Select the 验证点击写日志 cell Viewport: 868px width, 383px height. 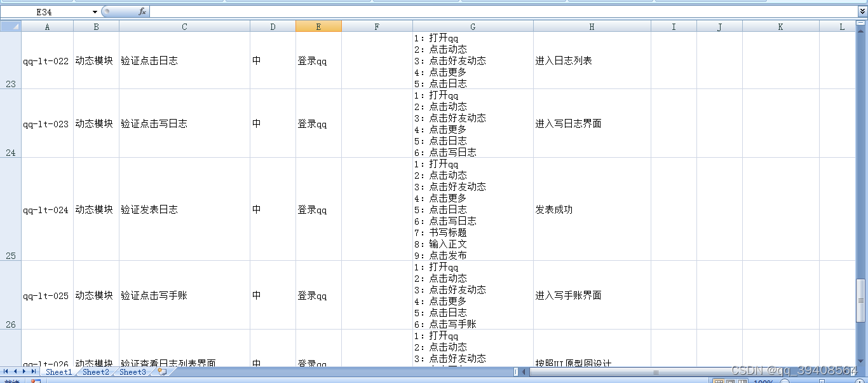tap(184, 123)
